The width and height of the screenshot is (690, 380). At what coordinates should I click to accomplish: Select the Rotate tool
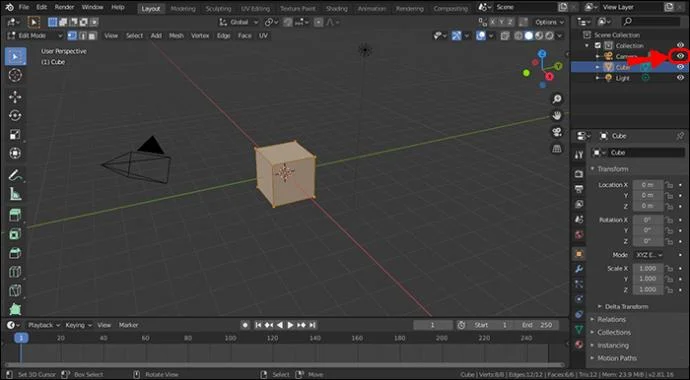[x=15, y=115]
